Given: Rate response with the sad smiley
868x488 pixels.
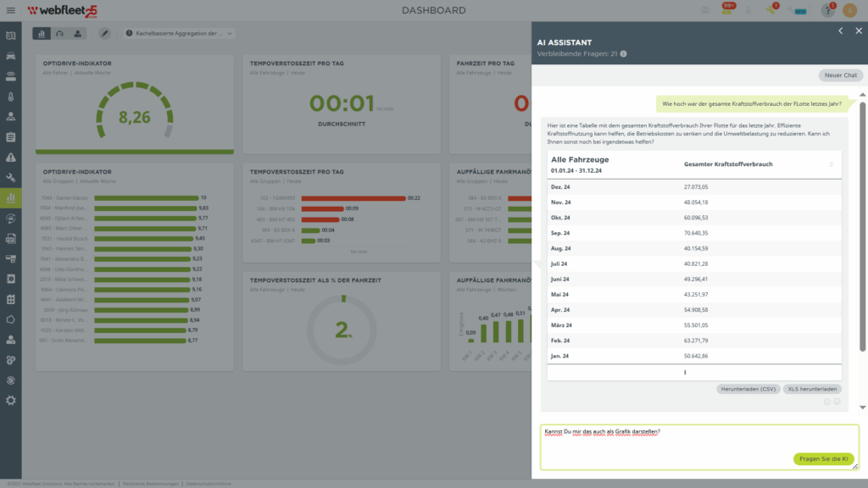Looking at the screenshot, I should (x=837, y=402).
